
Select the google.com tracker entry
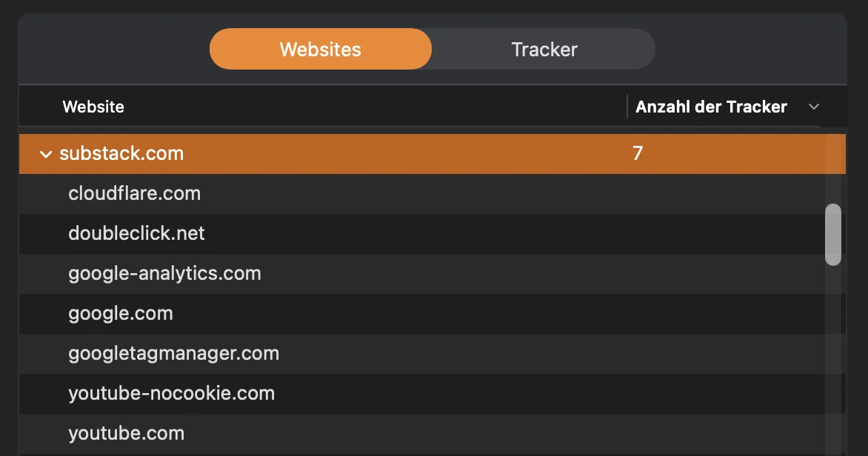point(120,313)
